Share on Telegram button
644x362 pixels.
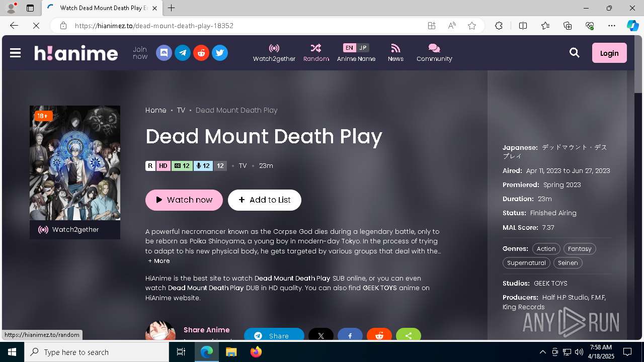[274, 335]
